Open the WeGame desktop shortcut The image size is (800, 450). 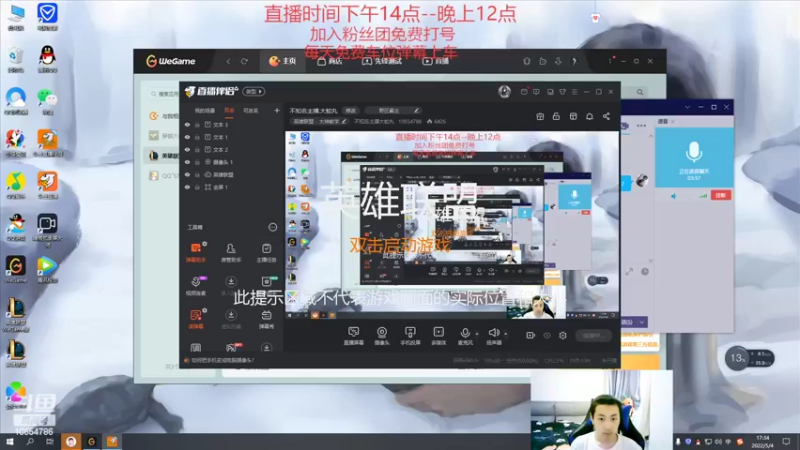[16, 269]
